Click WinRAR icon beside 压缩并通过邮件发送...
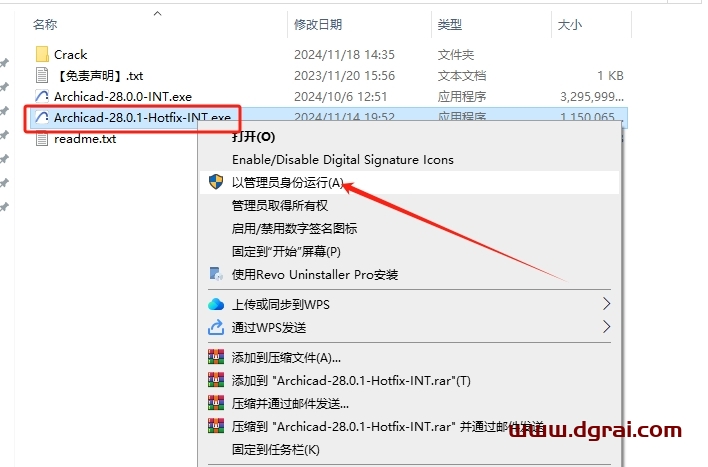708x467 pixels. click(x=216, y=403)
